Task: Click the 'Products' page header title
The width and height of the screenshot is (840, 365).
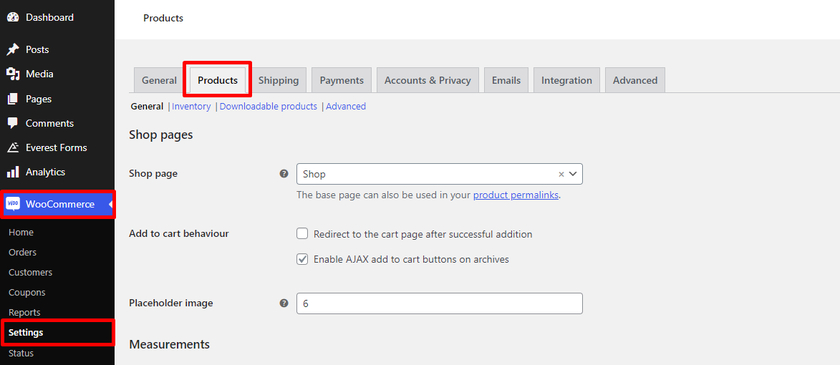Action: point(163,18)
